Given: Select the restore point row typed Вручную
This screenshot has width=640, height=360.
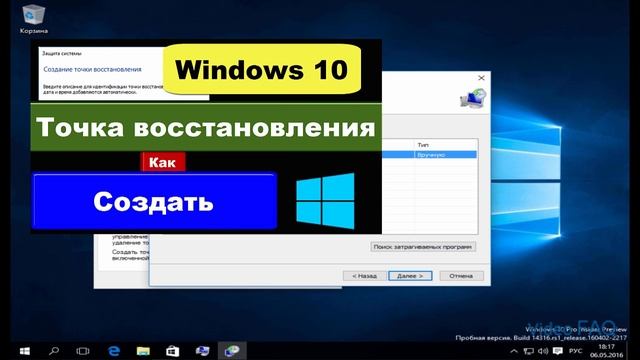Looking at the screenshot, I should [x=429, y=155].
